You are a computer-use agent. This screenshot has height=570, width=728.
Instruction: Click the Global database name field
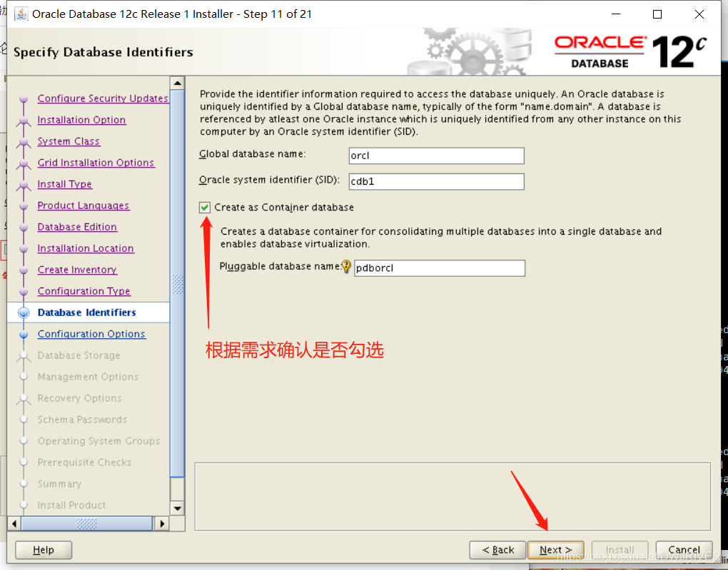pyautogui.click(x=436, y=156)
